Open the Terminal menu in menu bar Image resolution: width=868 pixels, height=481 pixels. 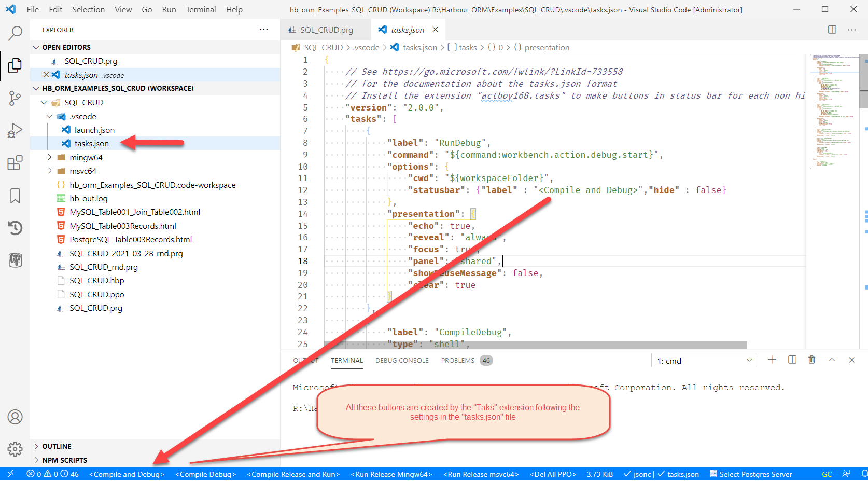201,9
